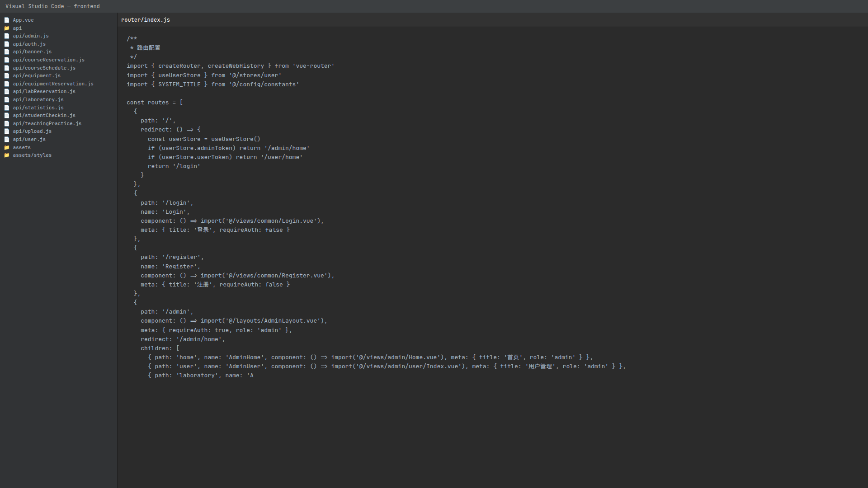Click 'AdminUser' route name
868x488 pixels.
(245, 366)
